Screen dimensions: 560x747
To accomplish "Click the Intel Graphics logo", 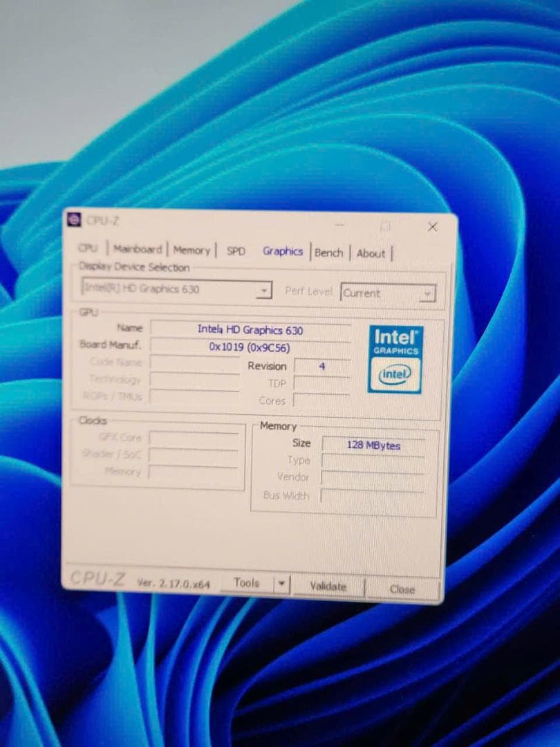I will point(394,341).
